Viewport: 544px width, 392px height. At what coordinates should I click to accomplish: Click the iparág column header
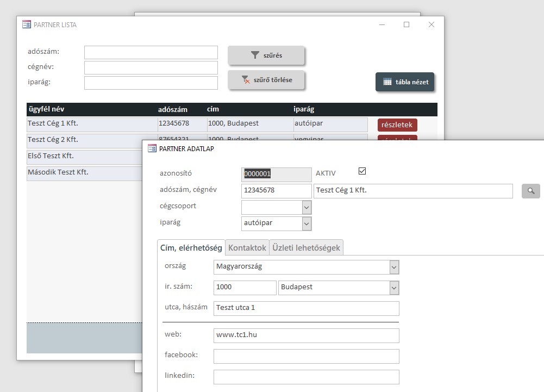coord(304,109)
